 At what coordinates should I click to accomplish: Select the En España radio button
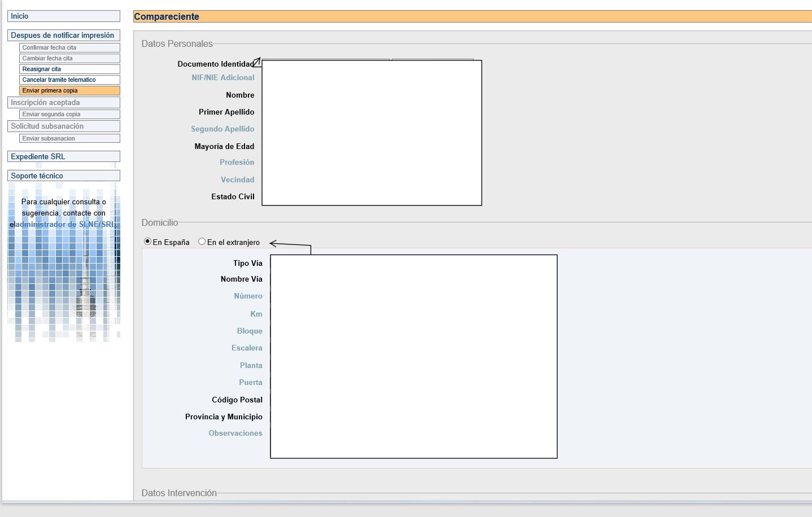(148, 242)
